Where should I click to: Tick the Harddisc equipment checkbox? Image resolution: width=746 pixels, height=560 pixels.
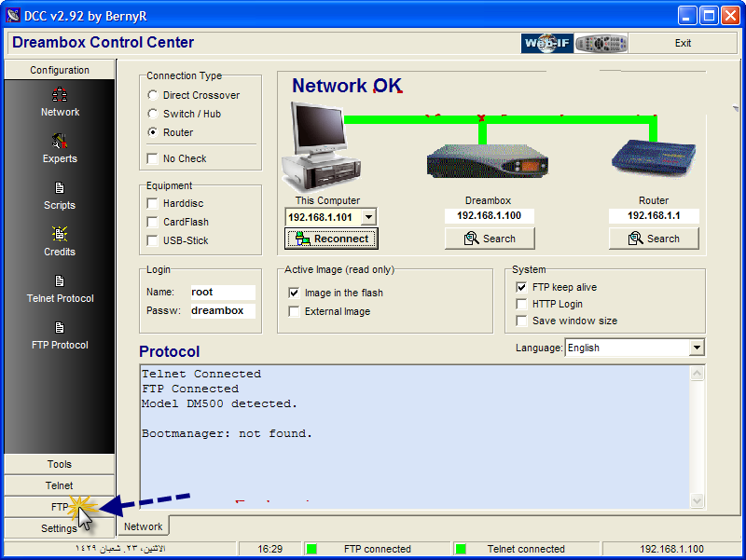tap(152, 203)
